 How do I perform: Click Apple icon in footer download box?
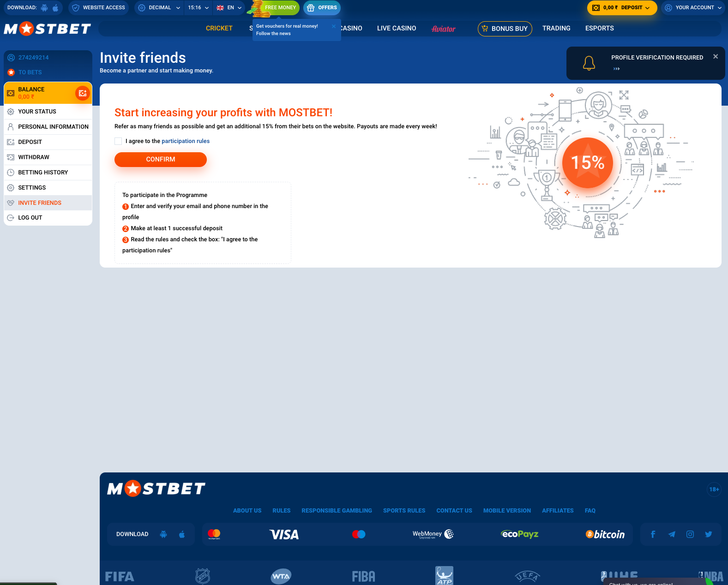[182, 534]
